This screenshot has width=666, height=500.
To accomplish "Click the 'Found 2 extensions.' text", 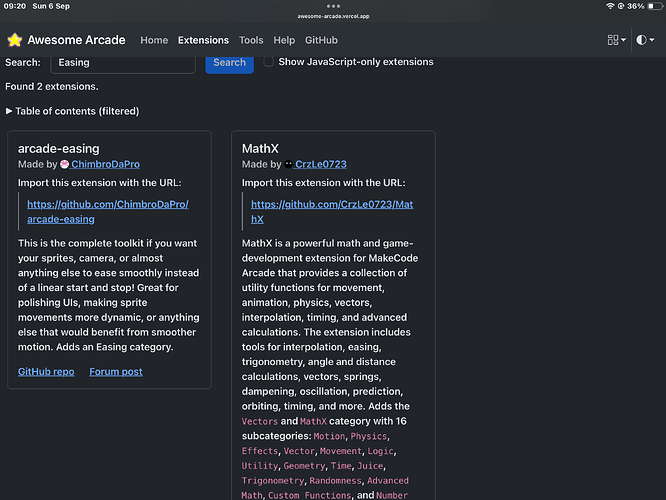I will [x=52, y=87].
